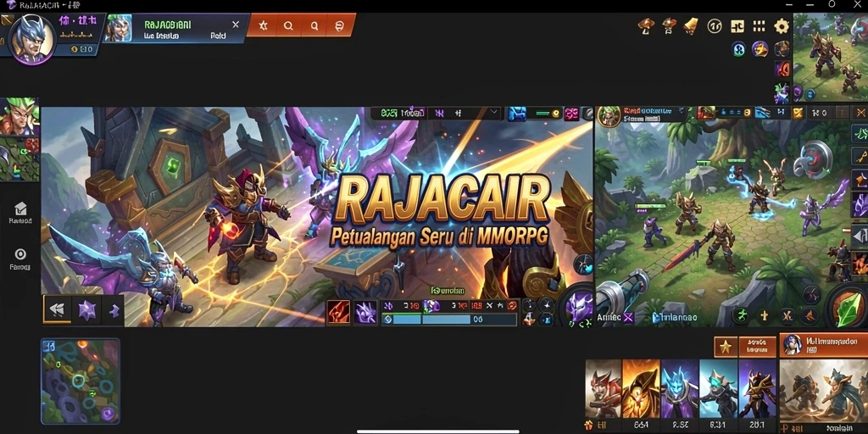
Task: Select the golden hooded hero card
Action: [x=641, y=388]
